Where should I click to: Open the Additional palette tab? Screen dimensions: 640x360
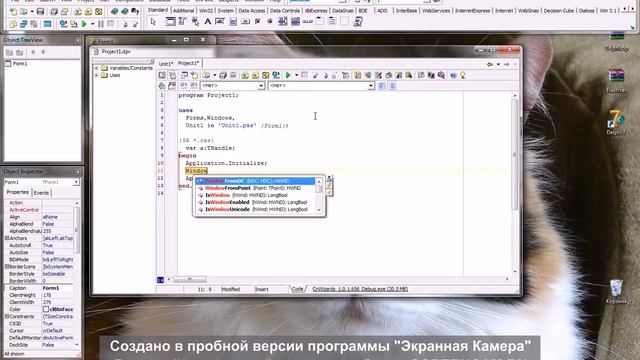pyautogui.click(x=183, y=11)
